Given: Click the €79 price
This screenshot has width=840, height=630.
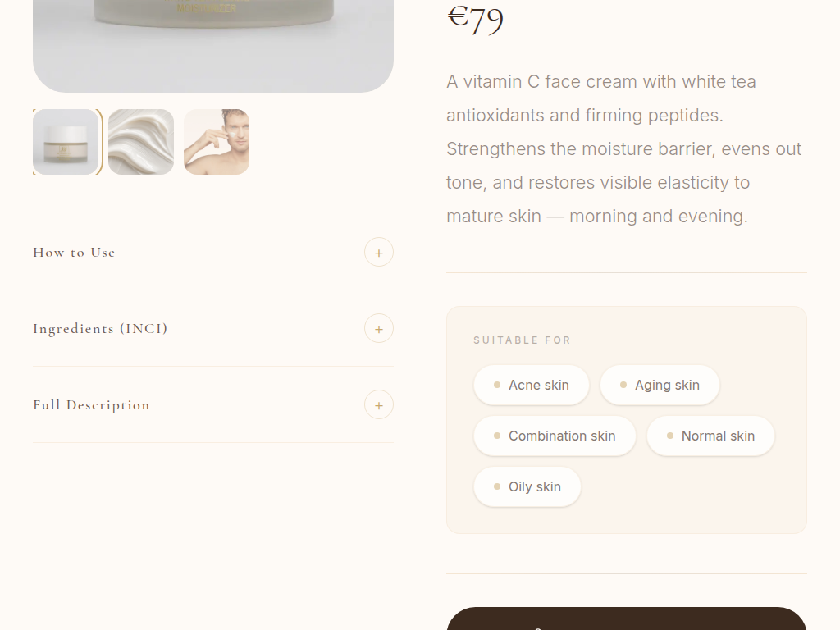Looking at the screenshot, I should [475, 20].
